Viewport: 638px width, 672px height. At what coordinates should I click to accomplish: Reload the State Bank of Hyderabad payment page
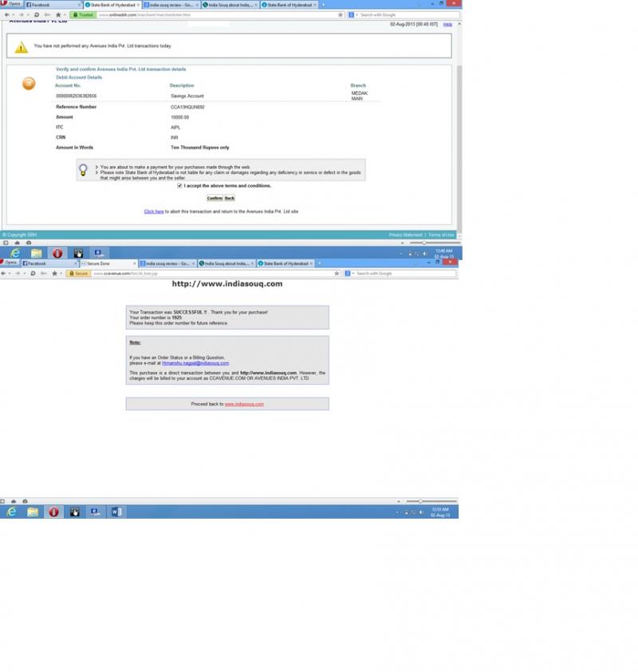pyautogui.click(x=37, y=15)
